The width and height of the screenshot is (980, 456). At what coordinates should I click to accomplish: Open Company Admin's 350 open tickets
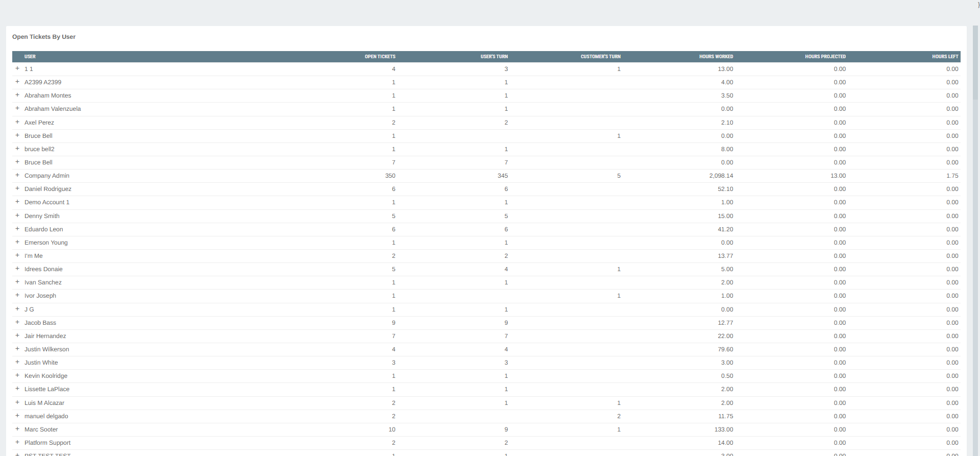coord(390,176)
